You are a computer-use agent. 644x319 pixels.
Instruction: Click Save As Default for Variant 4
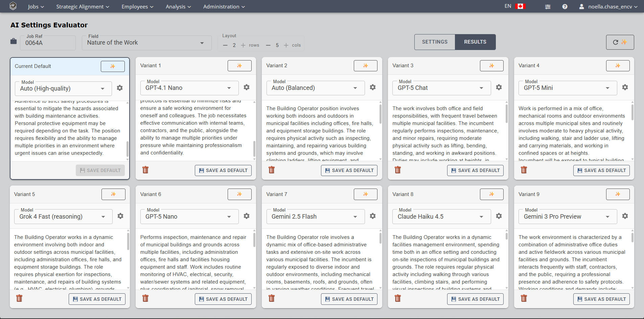coord(601,170)
